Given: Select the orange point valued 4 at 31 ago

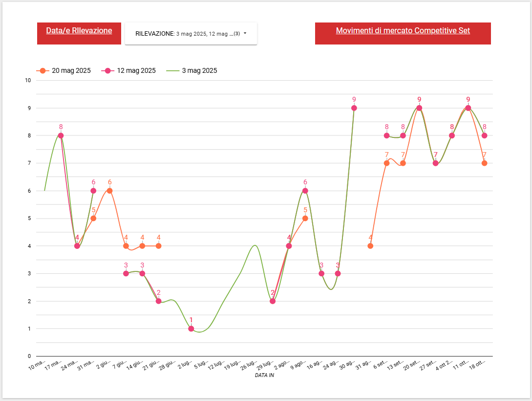Looking at the screenshot, I should click(370, 246).
